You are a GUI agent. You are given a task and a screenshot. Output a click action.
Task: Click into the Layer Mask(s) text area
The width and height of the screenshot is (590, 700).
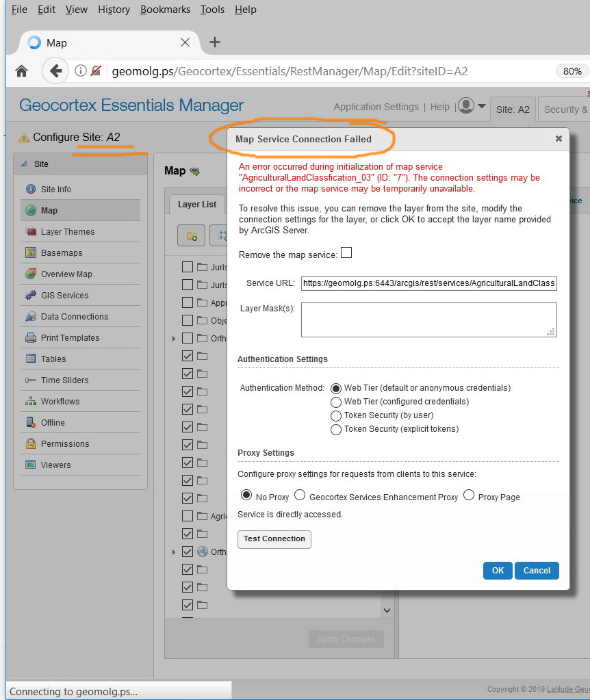[x=428, y=320]
